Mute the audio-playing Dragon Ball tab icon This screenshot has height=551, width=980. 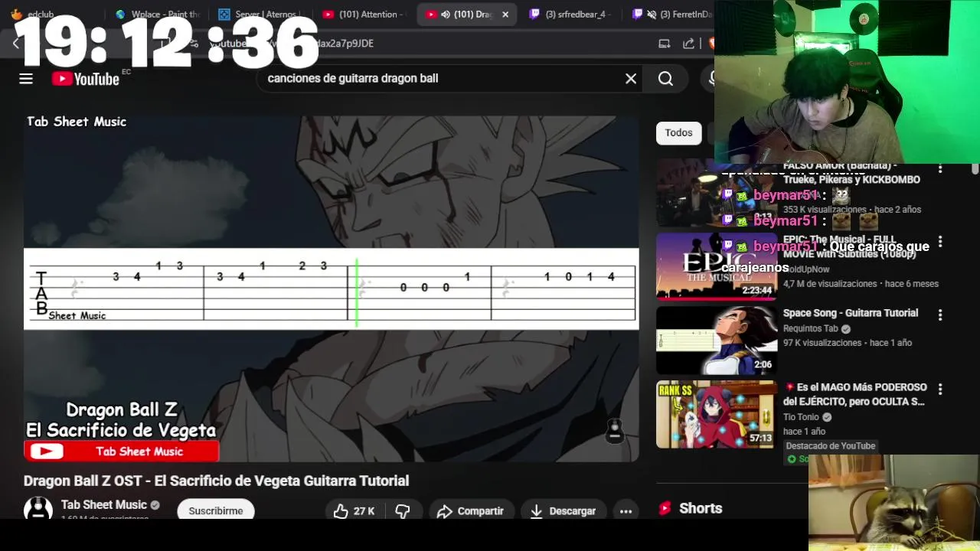tap(445, 15)
